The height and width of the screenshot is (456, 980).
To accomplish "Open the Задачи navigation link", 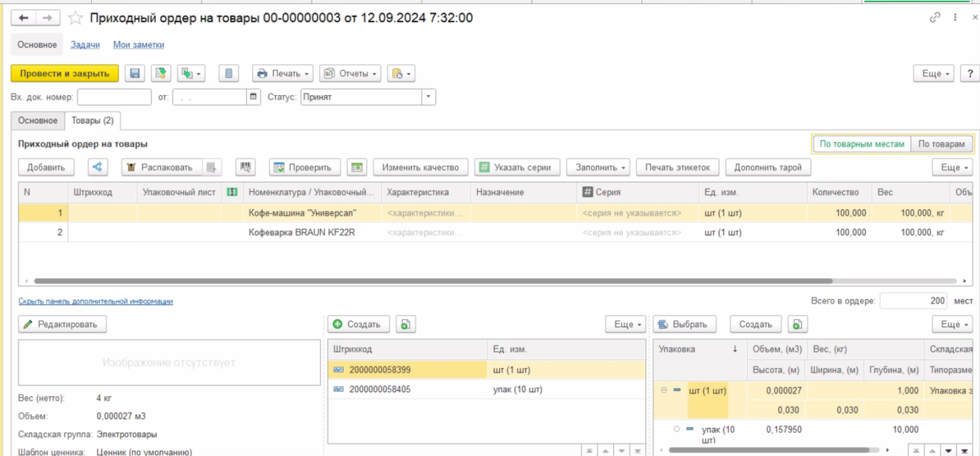I will 85,45.
